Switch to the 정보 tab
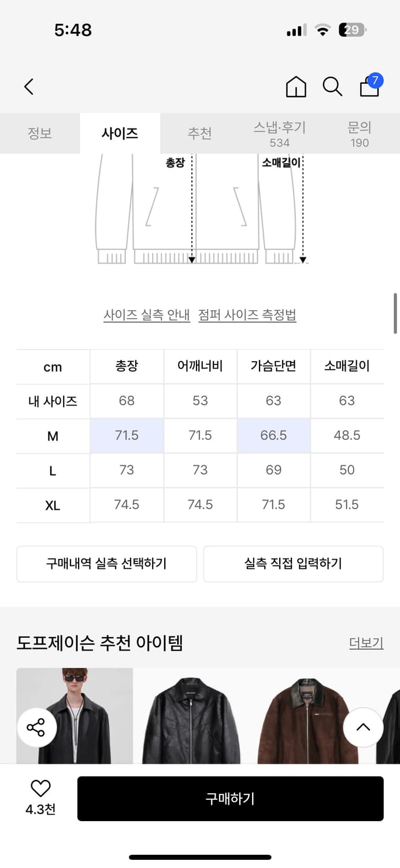The image size is (400, 868). pos(40,133)
